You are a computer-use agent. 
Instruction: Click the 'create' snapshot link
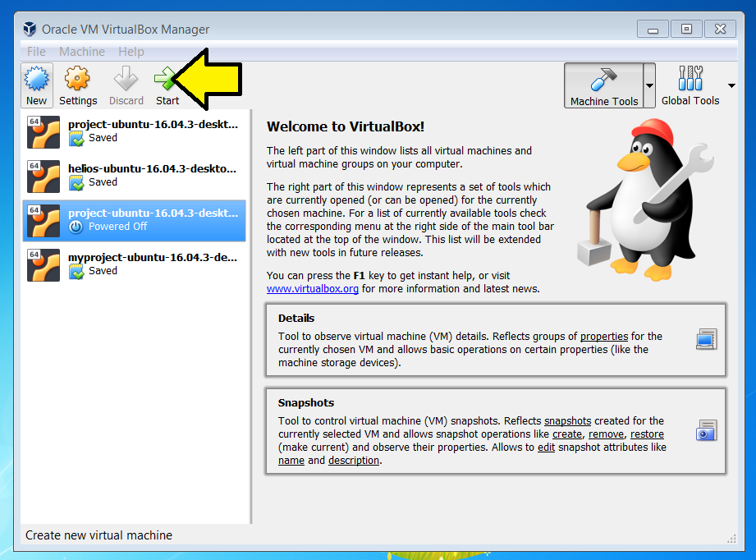pyautogui.click(x=567, y=434)
